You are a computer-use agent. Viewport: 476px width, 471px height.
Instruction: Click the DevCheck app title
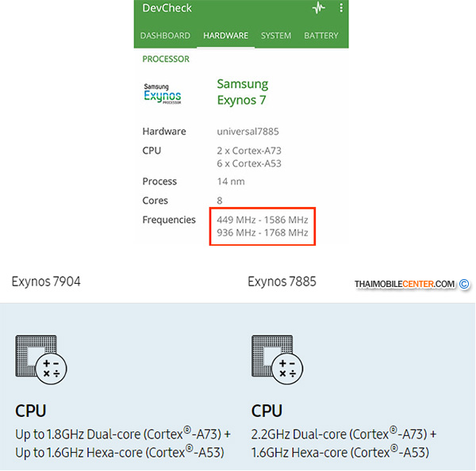[167, 9]
